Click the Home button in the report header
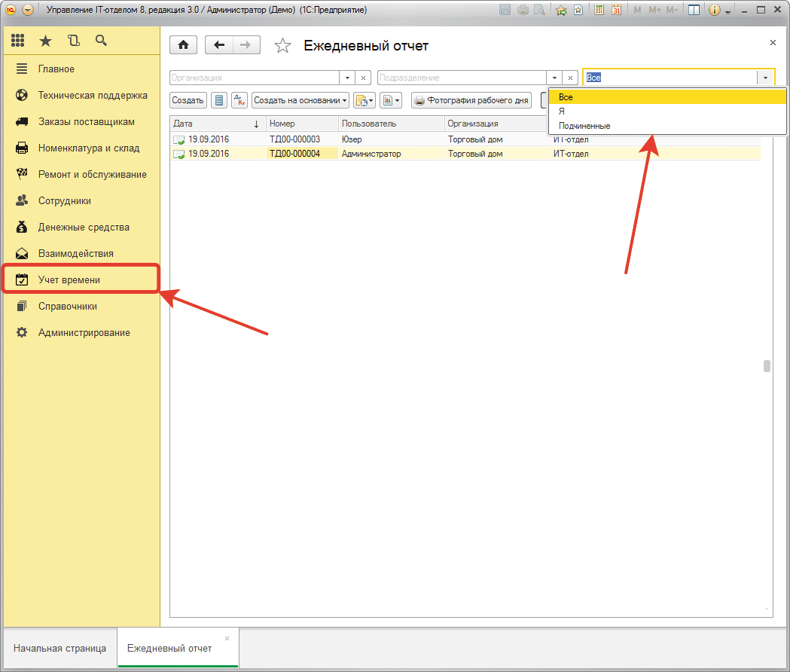The height and width of the screenshot is (672, 790). 184,45
